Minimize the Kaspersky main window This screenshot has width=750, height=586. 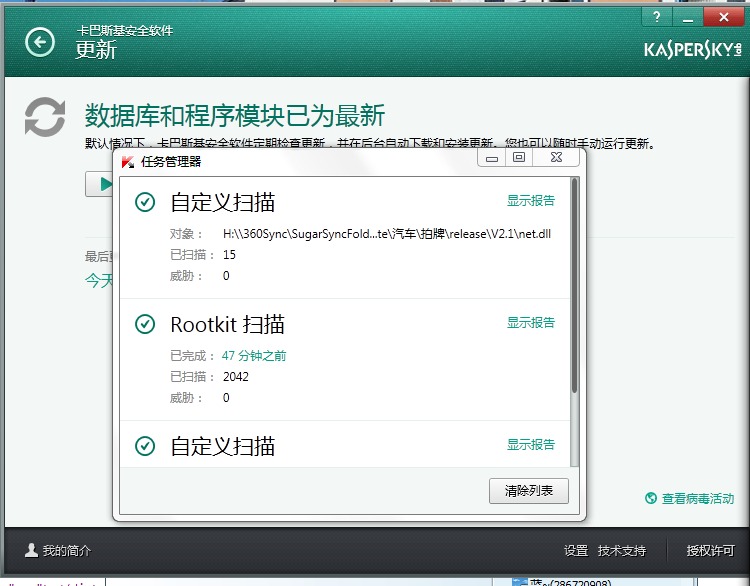click(688, 18)
